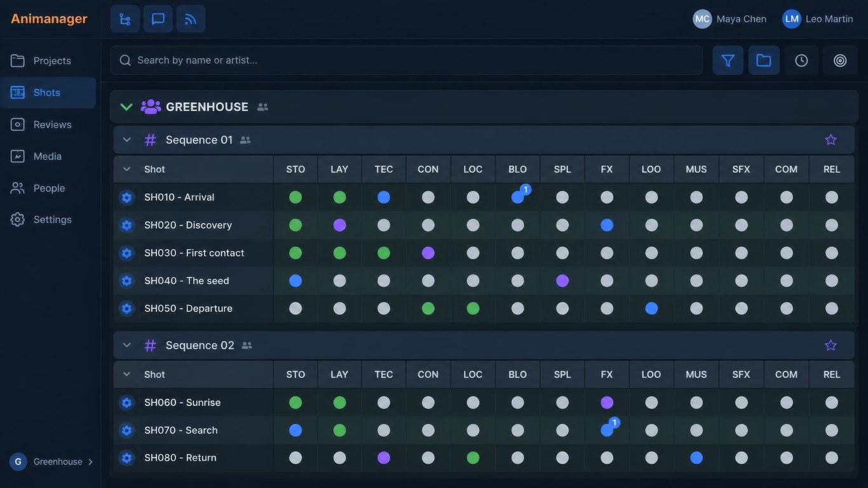Go to Projects in sidebar

[48, 61]
